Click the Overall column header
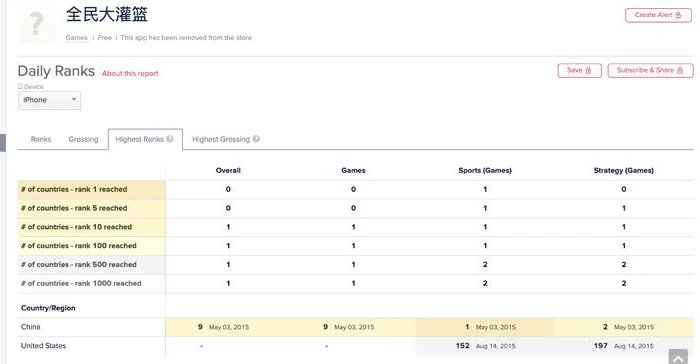Screen dimensions: 700x364 click(228, 171)
